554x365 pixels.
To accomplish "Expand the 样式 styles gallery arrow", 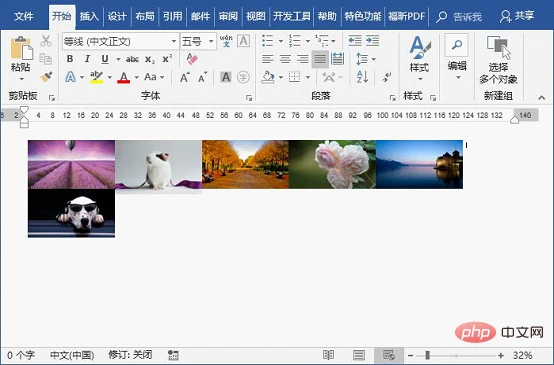I will point(420,79).
